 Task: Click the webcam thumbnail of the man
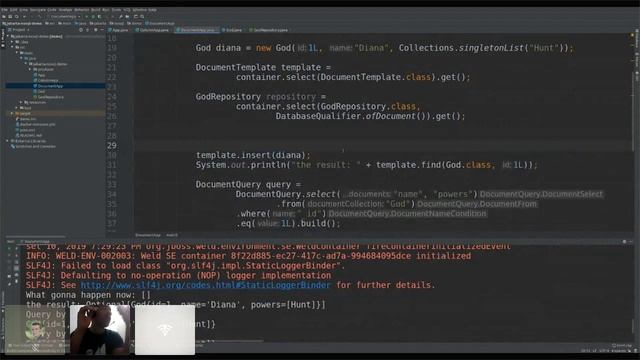(100, 330)
